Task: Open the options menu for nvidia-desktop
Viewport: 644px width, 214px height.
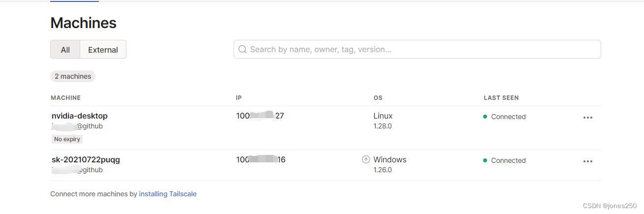Action: (587, 118)
